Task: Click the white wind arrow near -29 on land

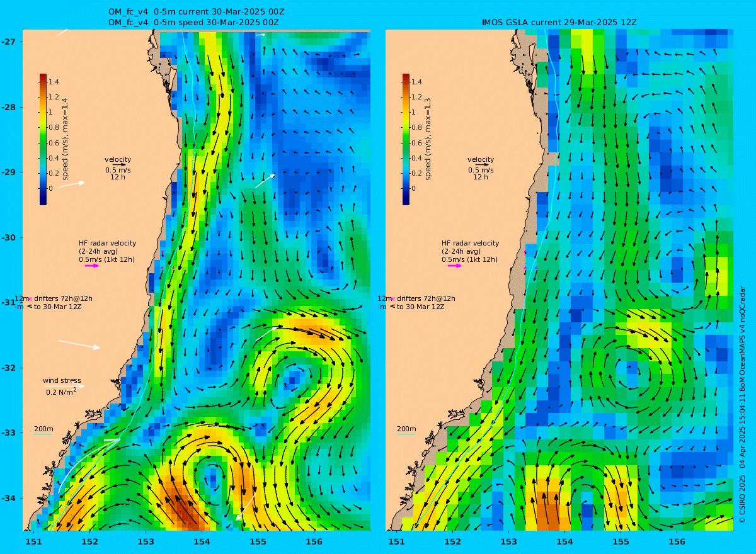Action: click(x=72, y=184)
